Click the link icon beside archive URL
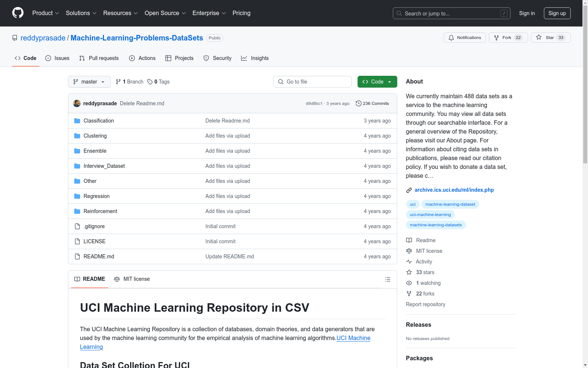Screen dimensions: 588x368 coord(409,190)
